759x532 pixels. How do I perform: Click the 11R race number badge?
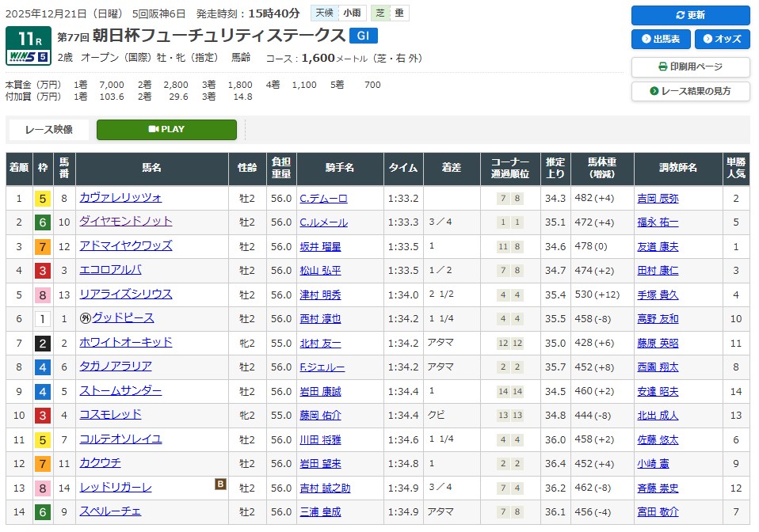tap(29, 38)
